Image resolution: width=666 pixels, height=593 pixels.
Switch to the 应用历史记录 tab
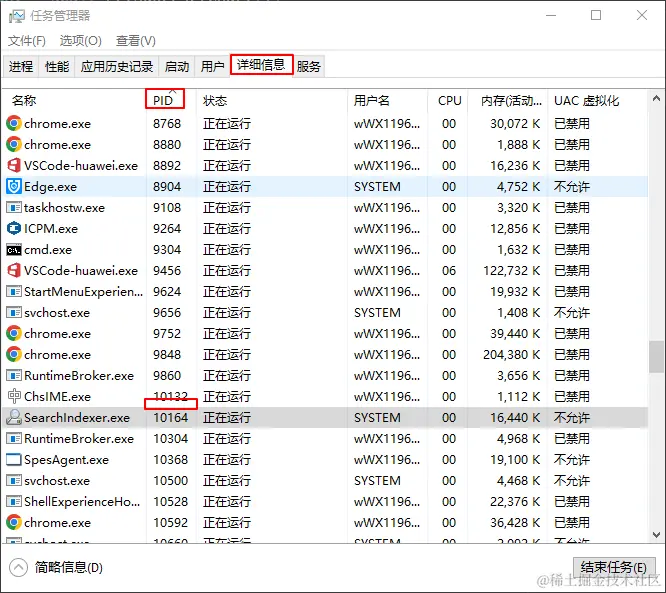pyautogui.click(x=117, y=66)
